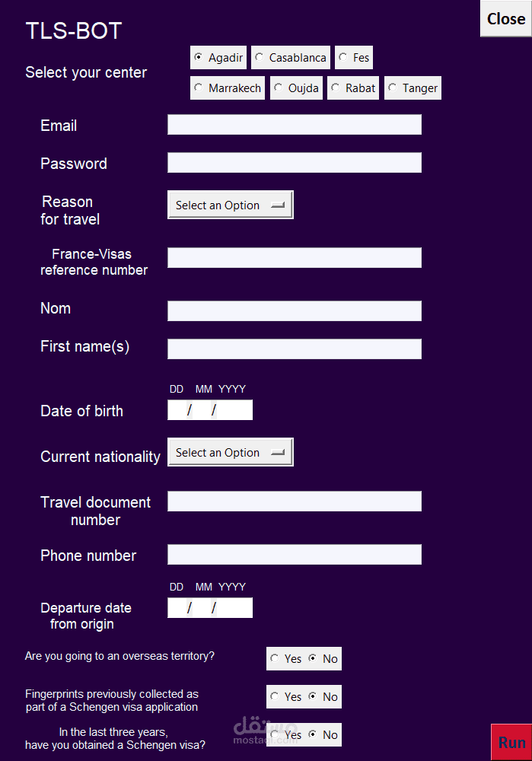The height and width of the screenshot is (761, 532).
Task: Select Yes for overseas territory question
Action: (275, 659)
